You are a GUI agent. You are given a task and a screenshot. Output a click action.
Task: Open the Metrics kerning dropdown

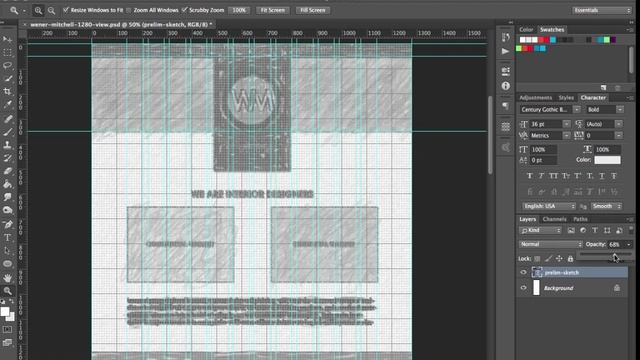pyautogui.click(x=567, y=136)
